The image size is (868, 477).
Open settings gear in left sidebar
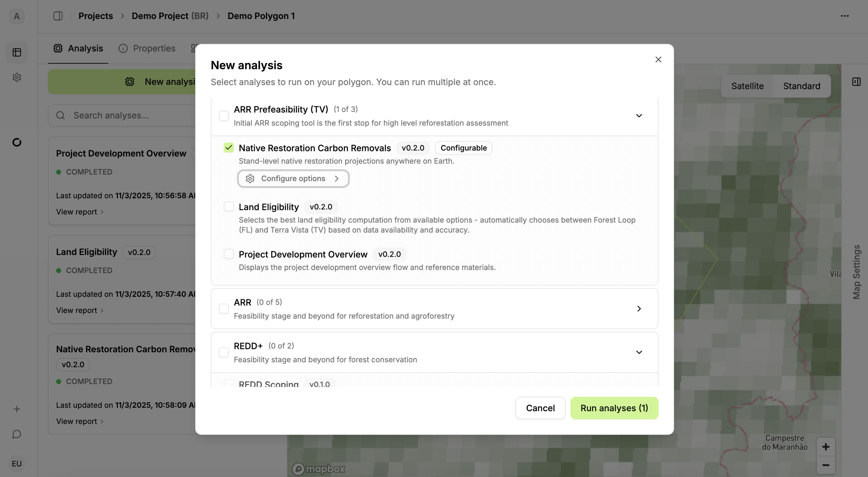pyautogui.click(x=17, y=78)
